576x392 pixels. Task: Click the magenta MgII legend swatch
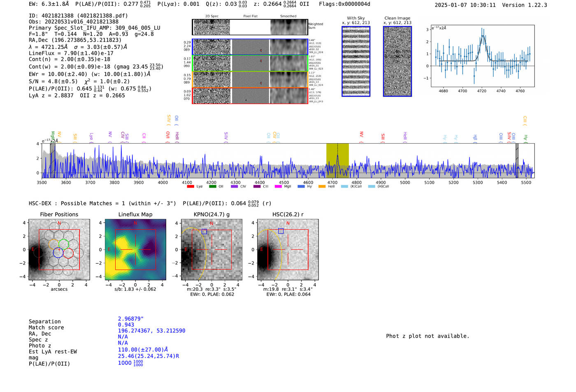[278, 186]
